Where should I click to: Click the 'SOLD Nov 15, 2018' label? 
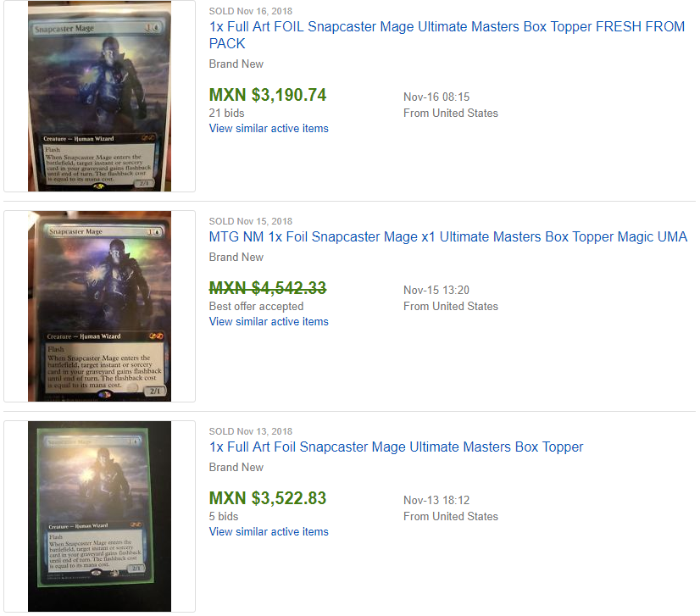pyautogui.click(x=251, y=221)
